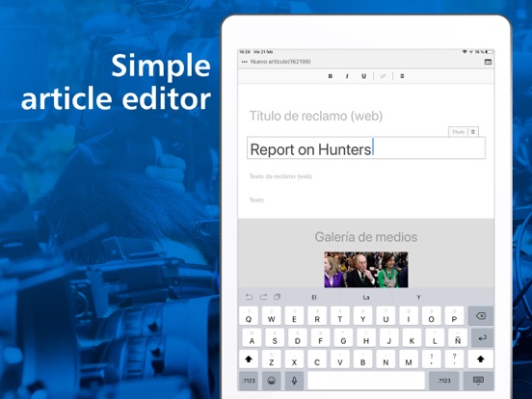Choose the El keyboard suggestion
The width and height of the screenshot is (532, 399).
point(314,297)
